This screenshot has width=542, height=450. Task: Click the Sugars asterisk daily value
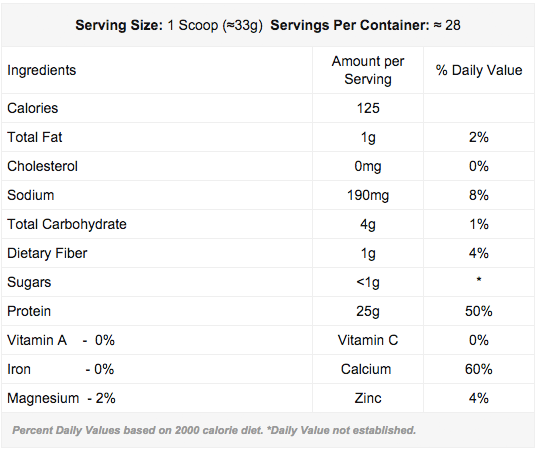(479, 279)
